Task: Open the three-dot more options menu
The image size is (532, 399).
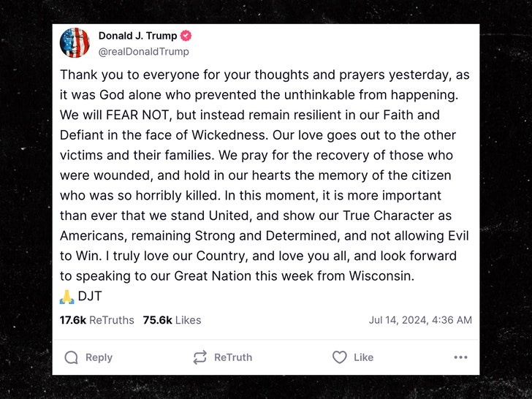Action: click(x=460, y=357)
